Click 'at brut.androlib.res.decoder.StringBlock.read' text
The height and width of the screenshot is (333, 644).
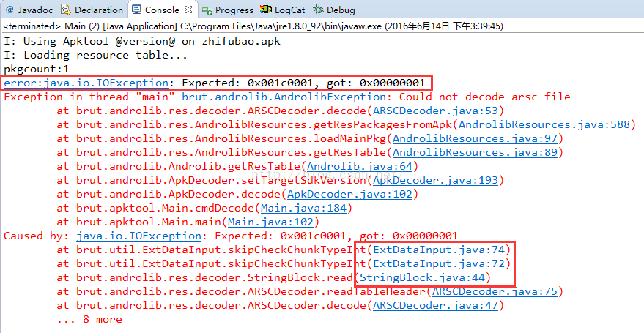(207, 277)
